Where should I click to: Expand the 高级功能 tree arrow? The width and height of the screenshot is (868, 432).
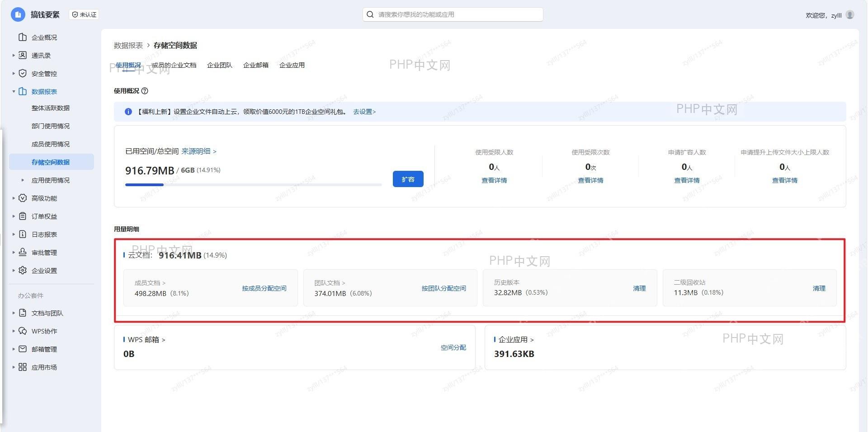click(x=14, y=198)
